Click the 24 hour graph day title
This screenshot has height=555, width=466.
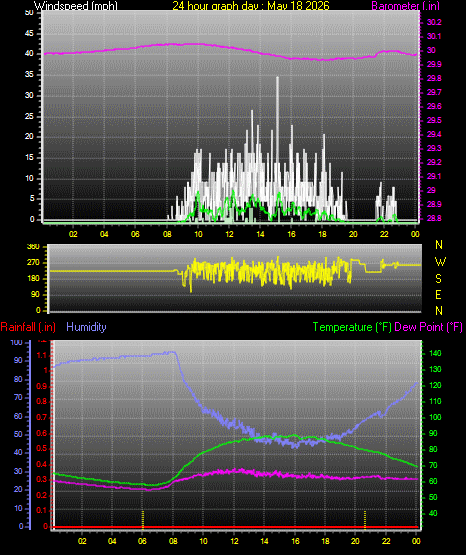(x=251, y=5)
